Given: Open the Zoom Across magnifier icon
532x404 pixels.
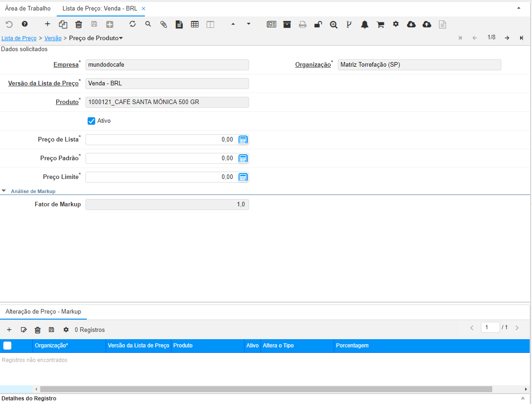Looking at the screenshot, I should click(x=334, y=25).
